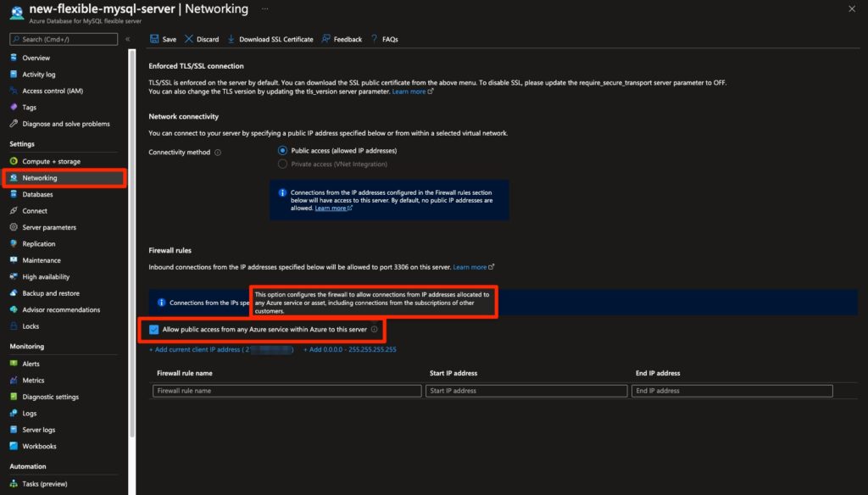868x495 pixels.
Task: Click the sidebar Search (Cmd+/) box
Action: coord(64,39)
